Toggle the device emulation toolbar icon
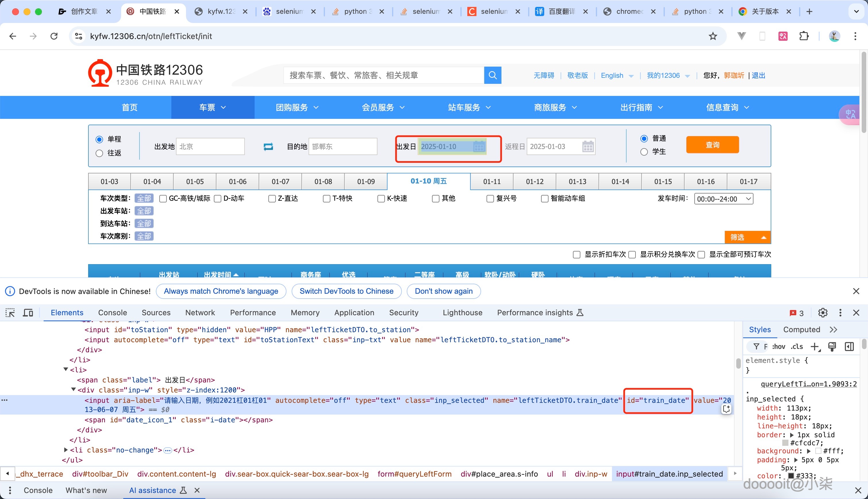The image size is (868, 499). point(28,313)
